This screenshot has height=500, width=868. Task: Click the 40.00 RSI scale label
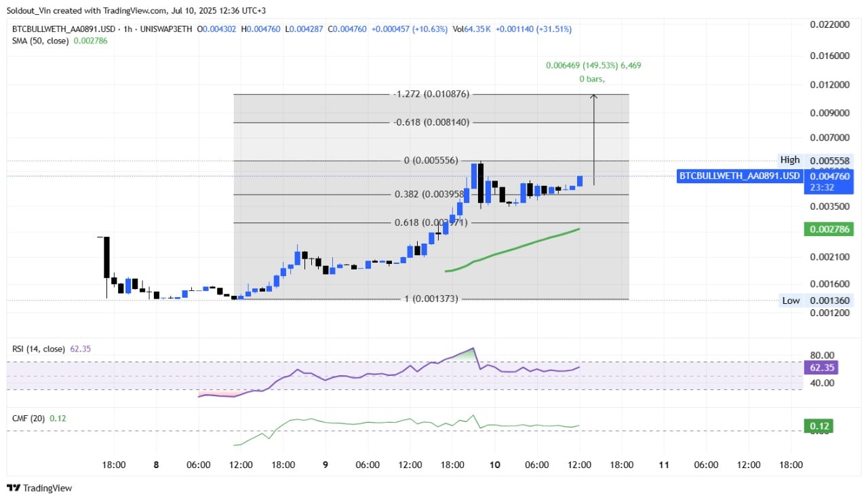pyautogui.click(x=821, y=383)
